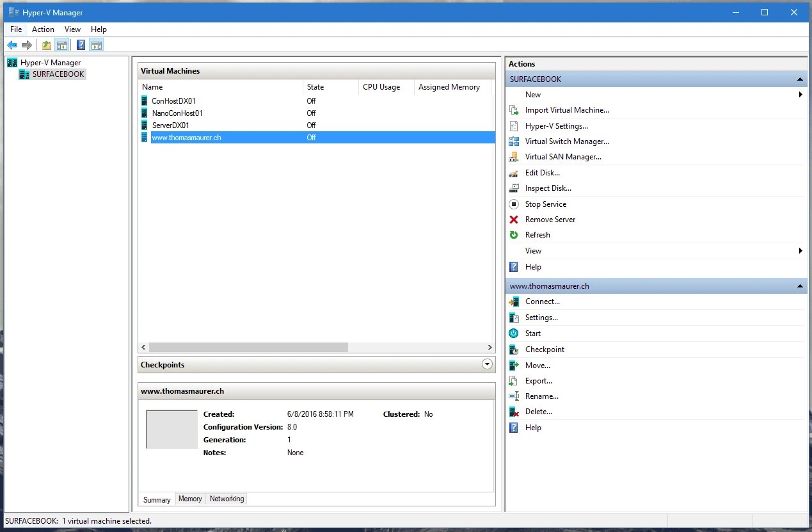Click the Stop Service icon

[514, 204]
